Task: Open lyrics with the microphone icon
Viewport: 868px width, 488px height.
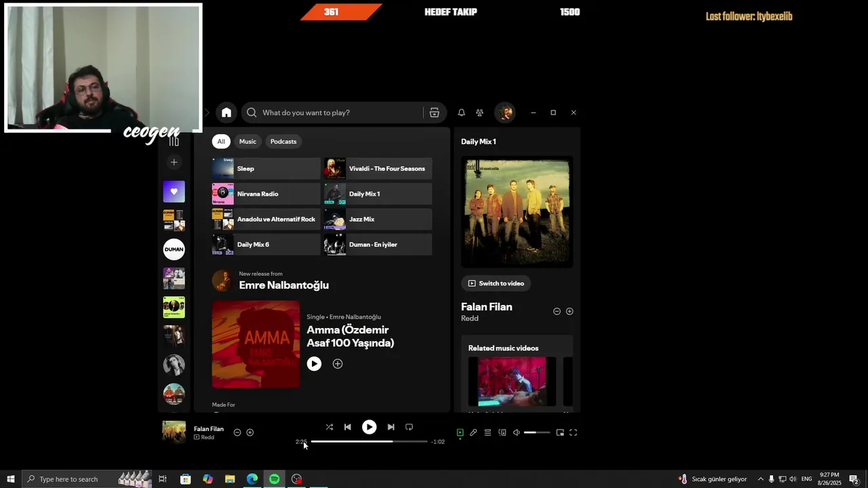Action: tap(473, 432)
